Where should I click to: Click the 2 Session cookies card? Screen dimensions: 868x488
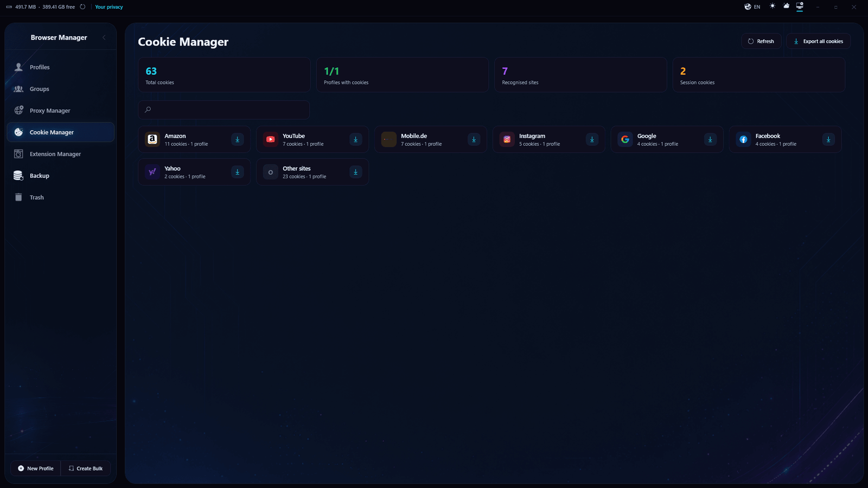pos(759,75)
